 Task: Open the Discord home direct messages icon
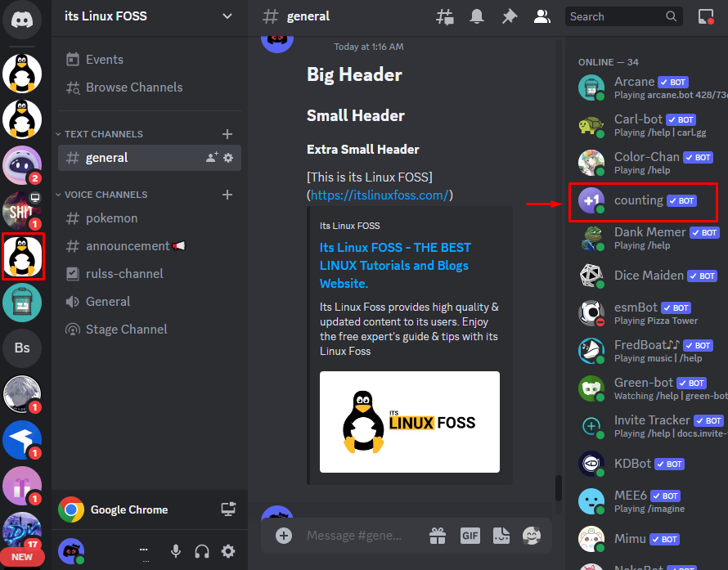(x=22, y=20)
